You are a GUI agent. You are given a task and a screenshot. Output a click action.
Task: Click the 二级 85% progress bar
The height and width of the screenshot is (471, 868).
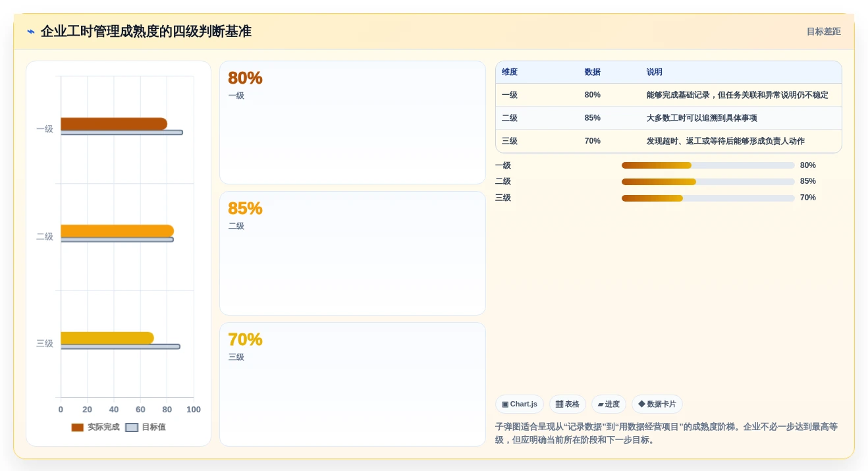coord(708,182)
